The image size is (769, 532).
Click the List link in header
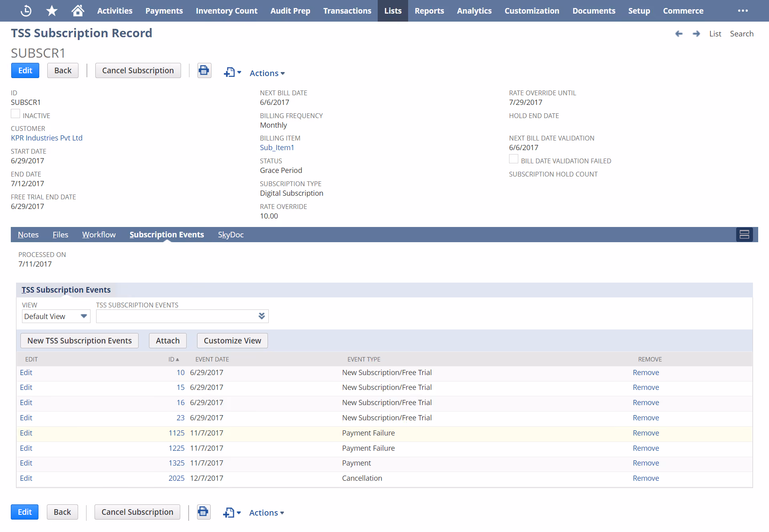click(715, 34)
